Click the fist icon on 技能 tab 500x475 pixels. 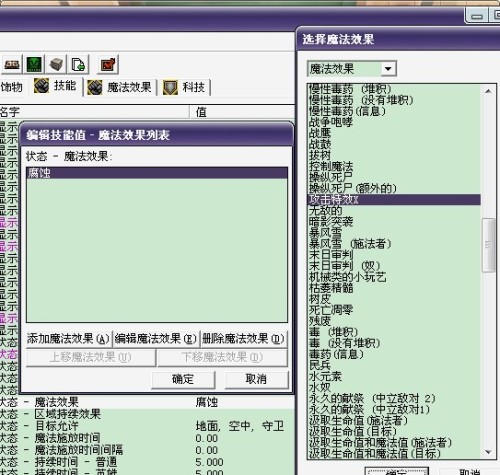(x=41, y=86)
